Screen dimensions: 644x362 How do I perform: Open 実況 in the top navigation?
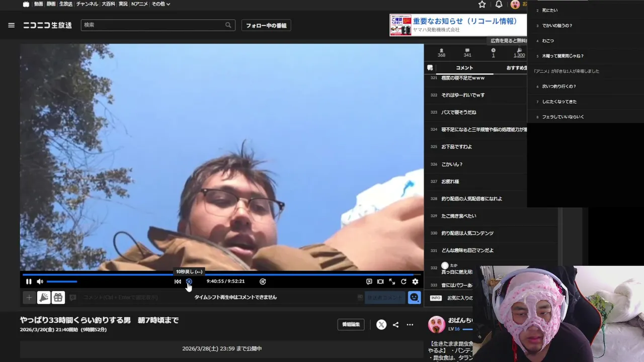[x=123, y=4]
